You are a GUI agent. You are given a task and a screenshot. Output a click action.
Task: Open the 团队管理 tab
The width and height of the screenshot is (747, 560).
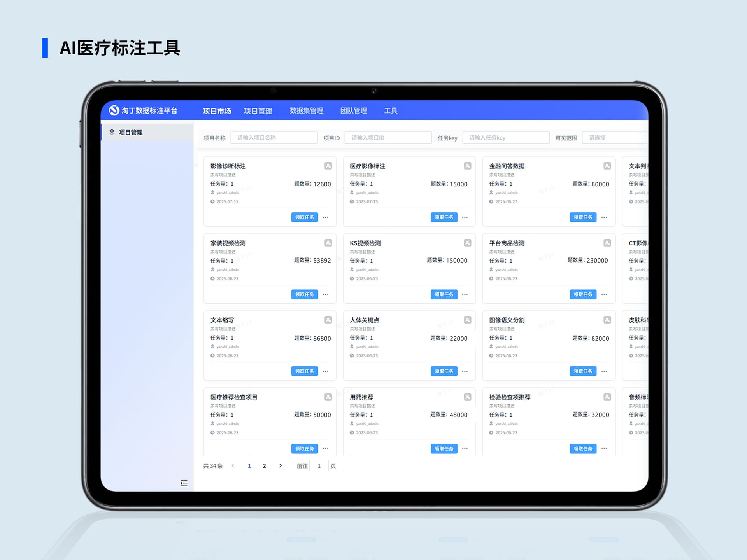[354, 111]
